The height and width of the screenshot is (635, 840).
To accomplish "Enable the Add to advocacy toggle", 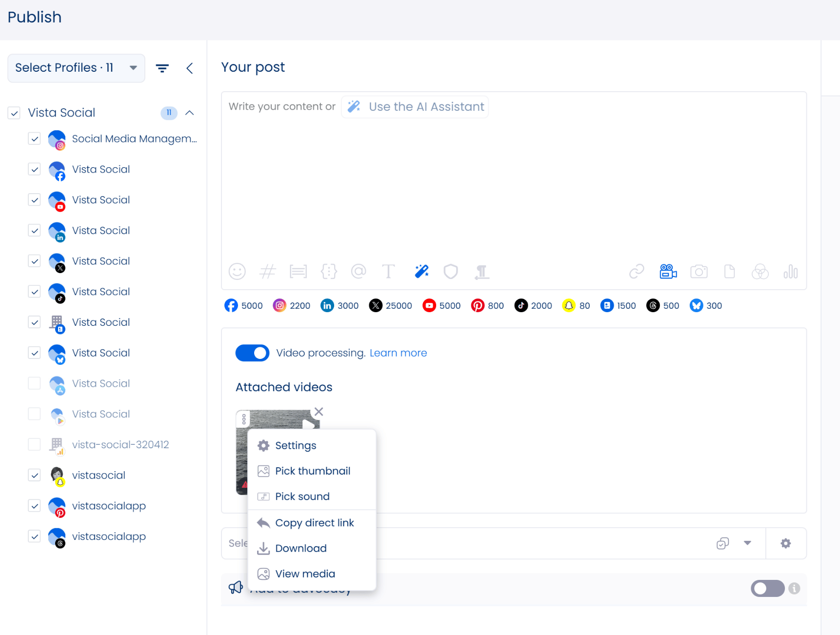I will tap(767, 589).
